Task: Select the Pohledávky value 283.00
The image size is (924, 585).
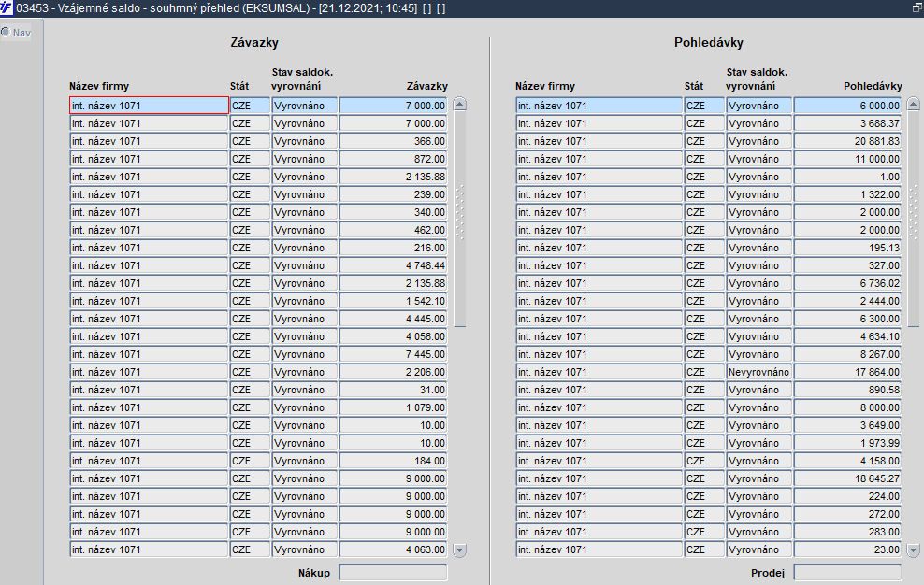Action: click(x=847, y=532)
